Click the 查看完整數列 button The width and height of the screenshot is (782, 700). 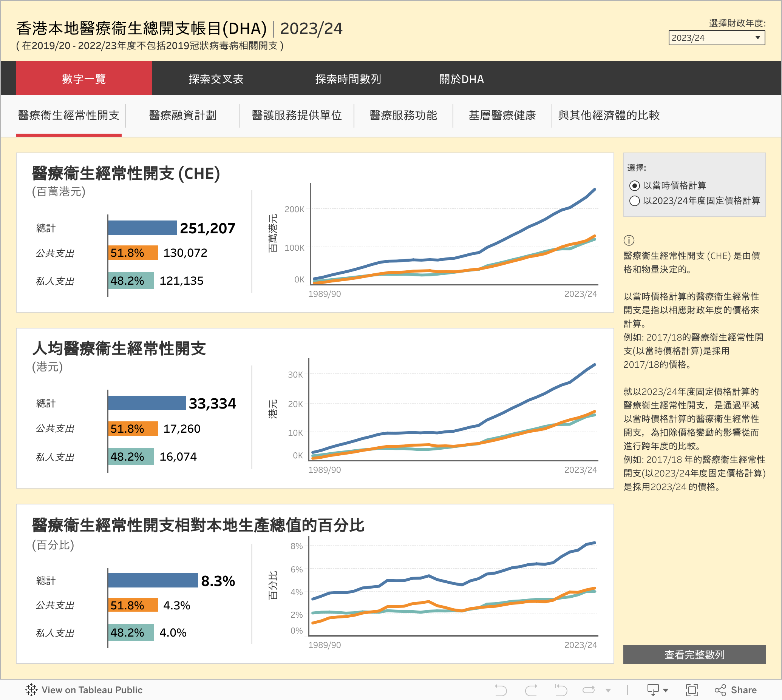[694, 655]
